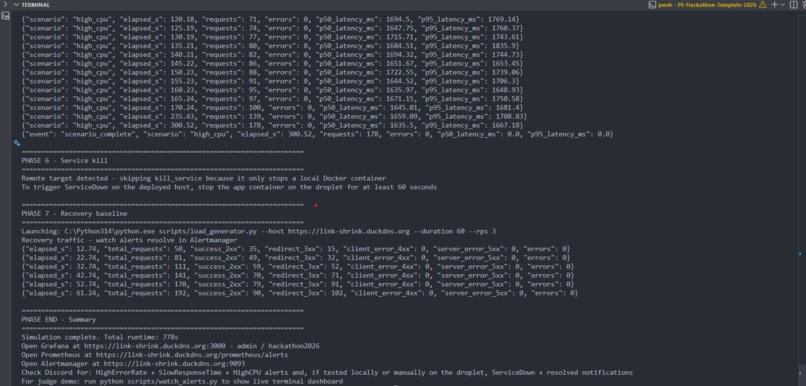Click the log line with elapsed_s 150.23
This screenshot has width=806, height=386.
tap(272, 72)
